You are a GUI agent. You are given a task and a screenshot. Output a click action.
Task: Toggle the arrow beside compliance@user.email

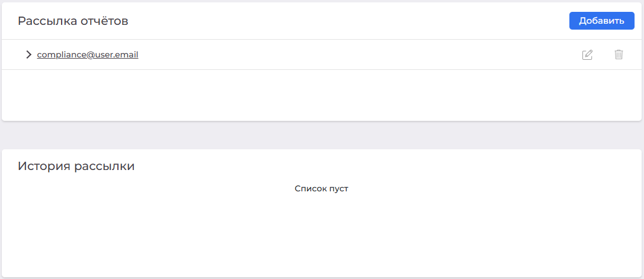tap(28, 54)
